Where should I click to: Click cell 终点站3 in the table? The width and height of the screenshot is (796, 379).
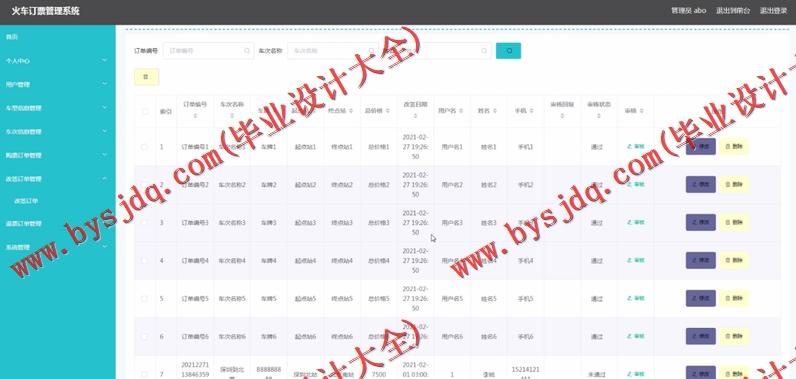tap(342, 223)
